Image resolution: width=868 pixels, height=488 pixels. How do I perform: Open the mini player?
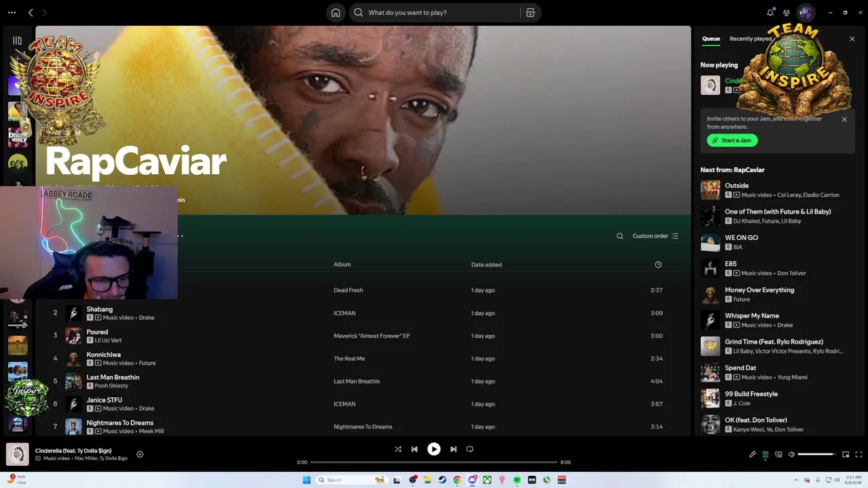[846, 454]
